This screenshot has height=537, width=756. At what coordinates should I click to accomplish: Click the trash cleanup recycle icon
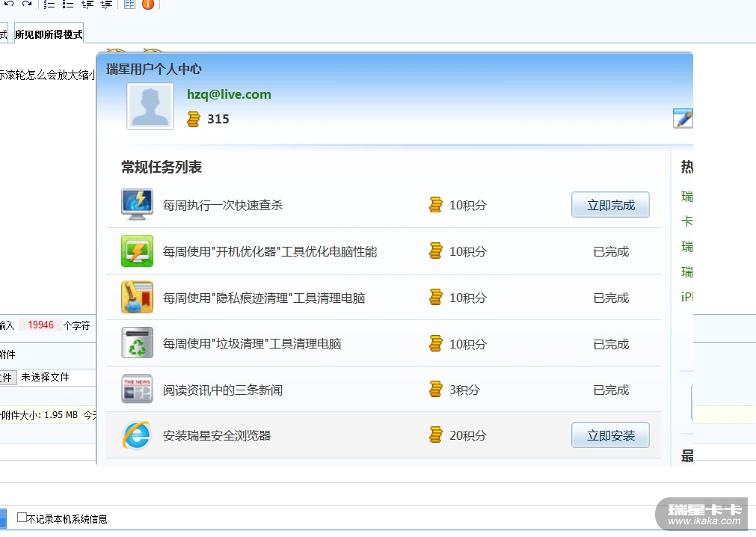tap(137, 343)
